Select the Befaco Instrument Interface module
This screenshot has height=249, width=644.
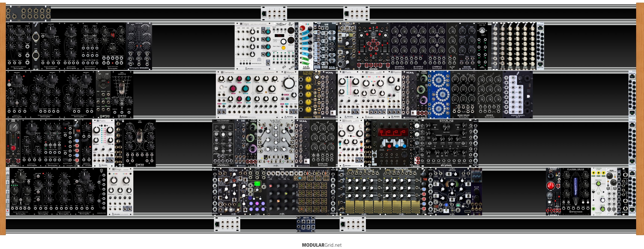click(x=553, y=191)
